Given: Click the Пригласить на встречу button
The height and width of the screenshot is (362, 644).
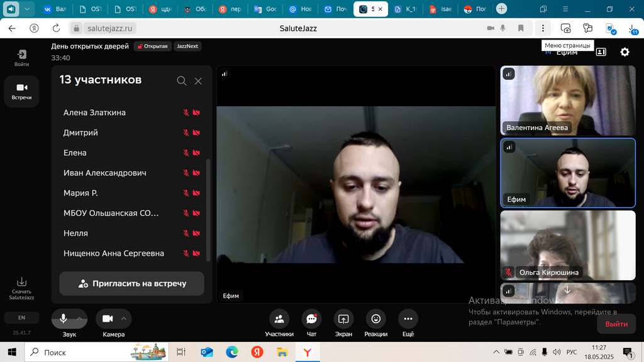Looking at the screenshot, I should click(131, 283).
